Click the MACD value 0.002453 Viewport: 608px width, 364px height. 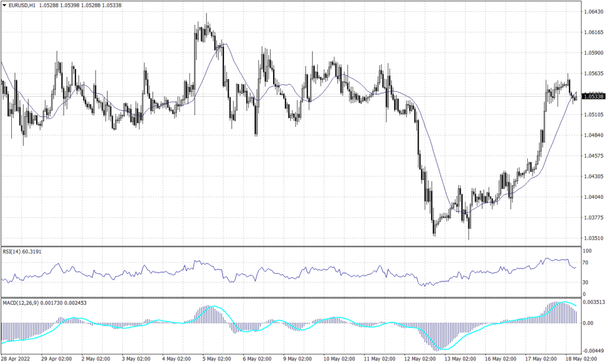pos(77,302)
